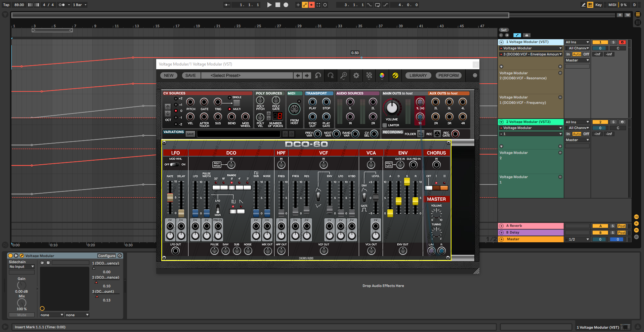Set track 1 monitor to In
This screenshot has height=332, width=644.
point(568,54)
